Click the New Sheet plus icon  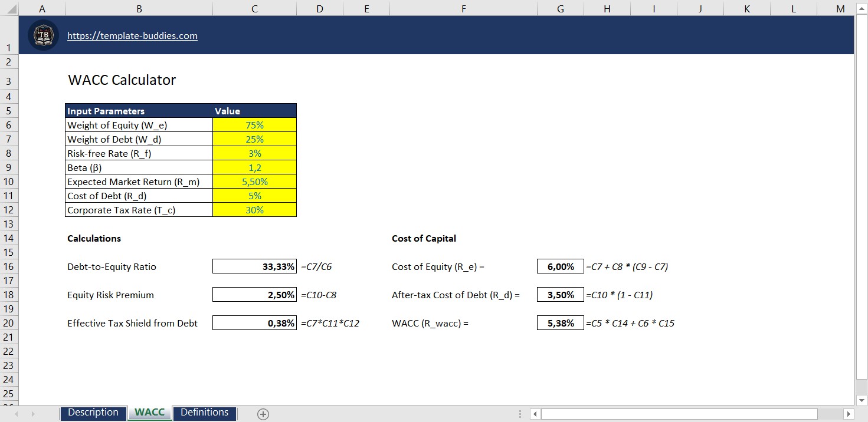[262, 413]
